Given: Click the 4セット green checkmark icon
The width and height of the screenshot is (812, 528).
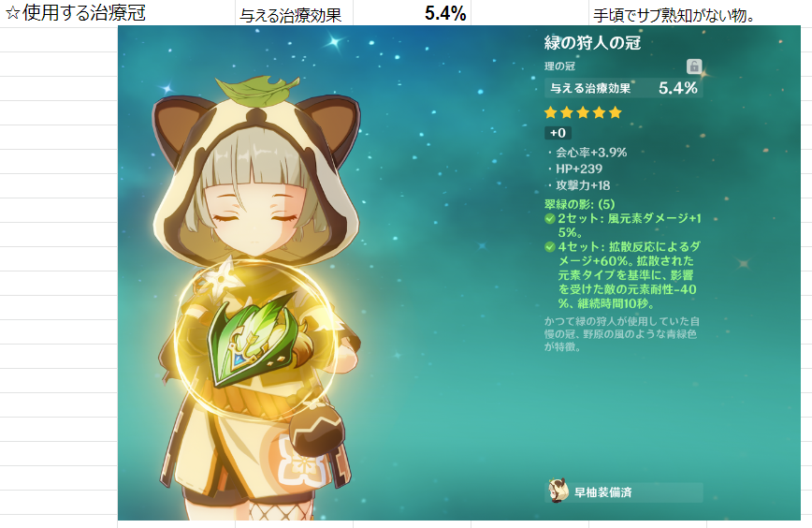Looking at the screenshot, I should [x=550, y=247].
